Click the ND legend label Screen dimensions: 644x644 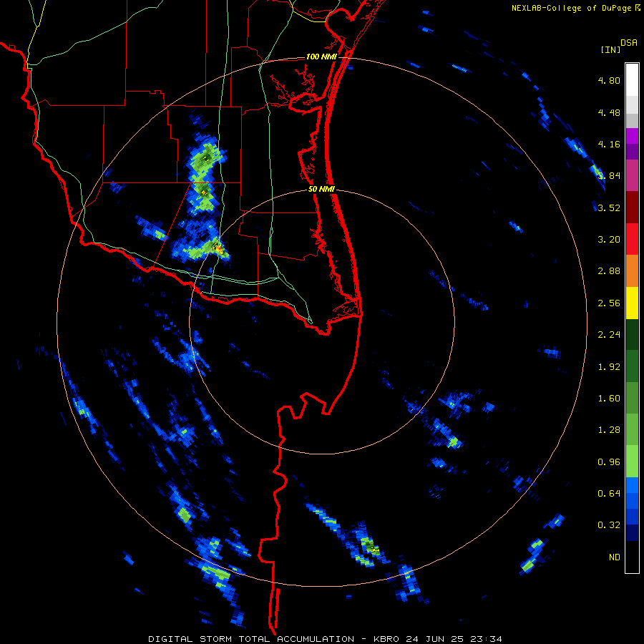pos(615,557)
